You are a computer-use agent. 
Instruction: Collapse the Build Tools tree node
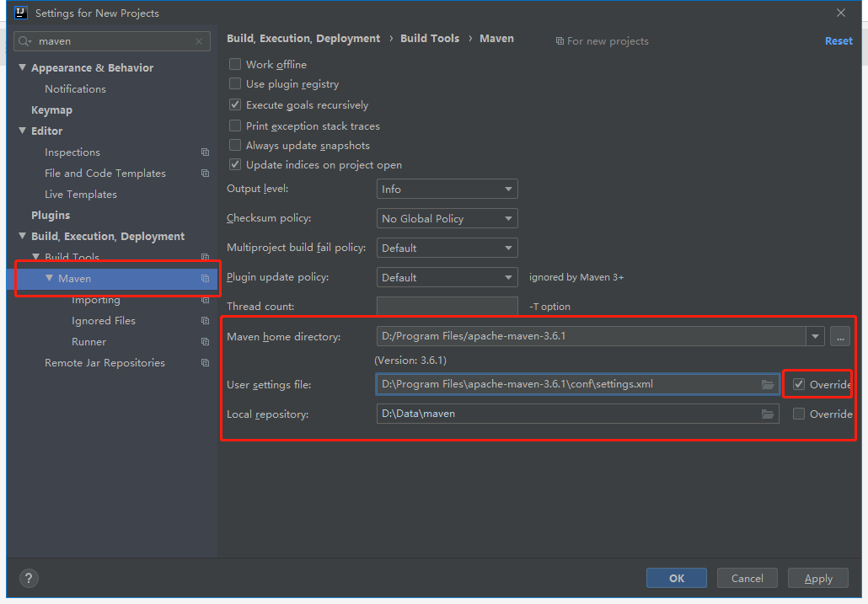(36, 257)
